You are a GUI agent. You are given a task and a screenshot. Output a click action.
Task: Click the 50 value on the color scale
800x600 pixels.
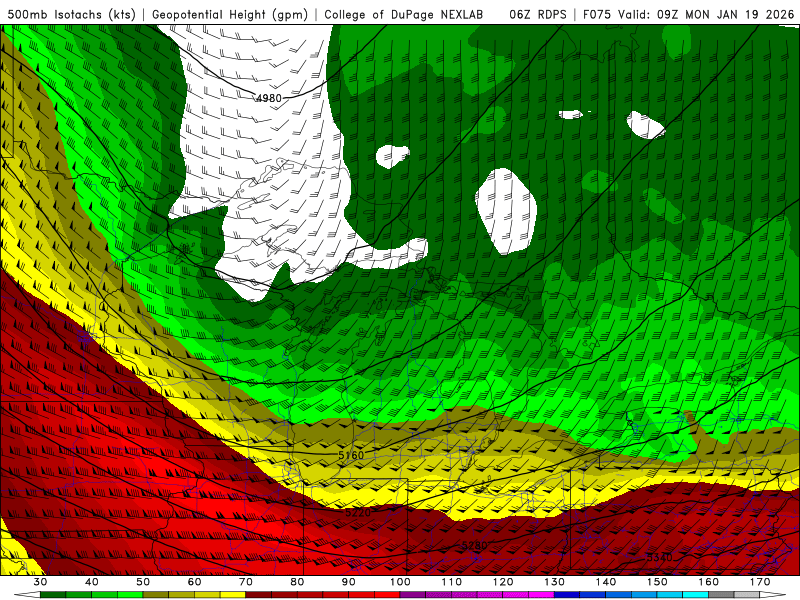point(143,582)
